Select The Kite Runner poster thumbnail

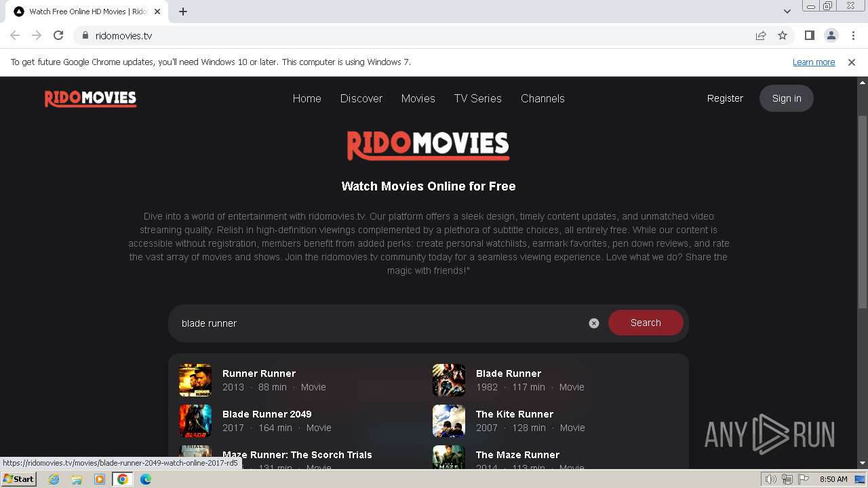click(x=449, y=421)
